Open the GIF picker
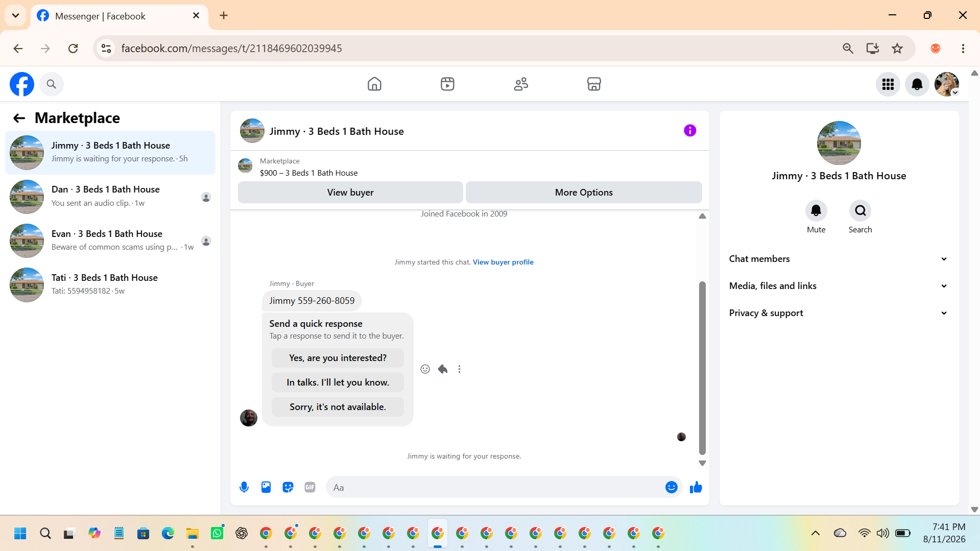Viewport: 980px width, 551px height. tap(310, 487)
